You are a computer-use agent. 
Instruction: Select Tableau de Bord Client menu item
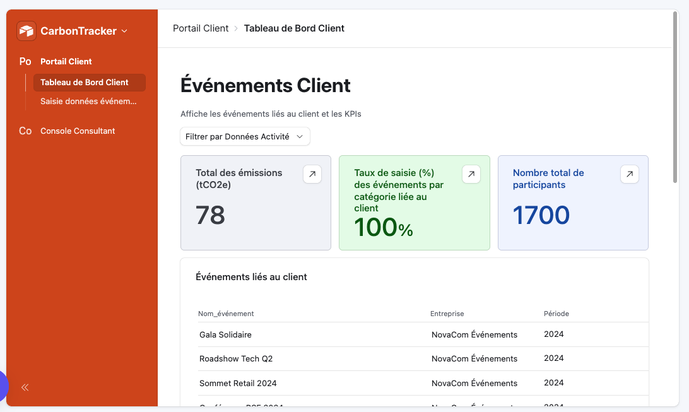[x=84, y=82]
